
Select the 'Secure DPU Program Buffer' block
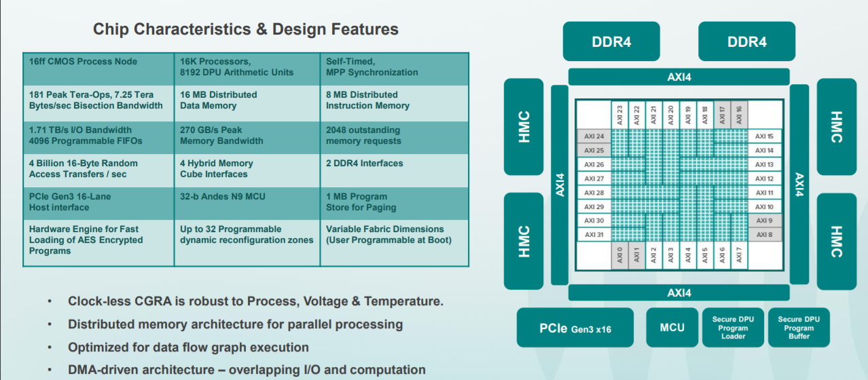799,328
